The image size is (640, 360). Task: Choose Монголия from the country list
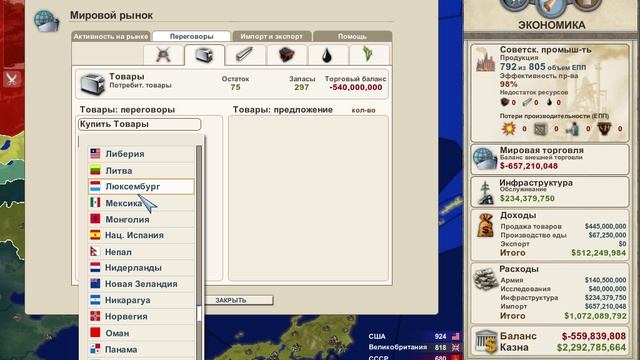141,219
